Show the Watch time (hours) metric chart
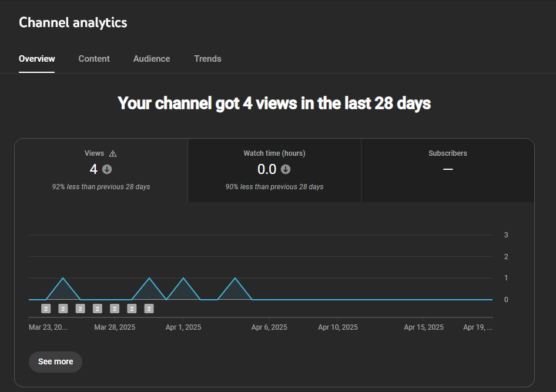 coord(274,170)
